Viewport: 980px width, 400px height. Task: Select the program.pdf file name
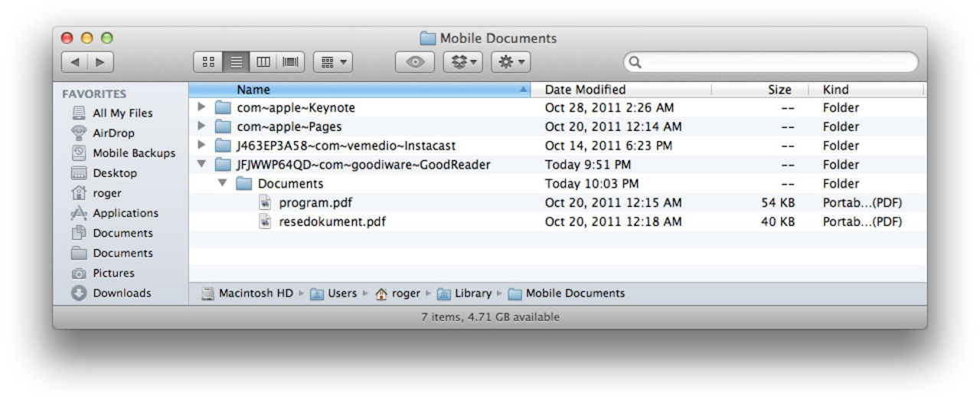click(x=315, y=202)
